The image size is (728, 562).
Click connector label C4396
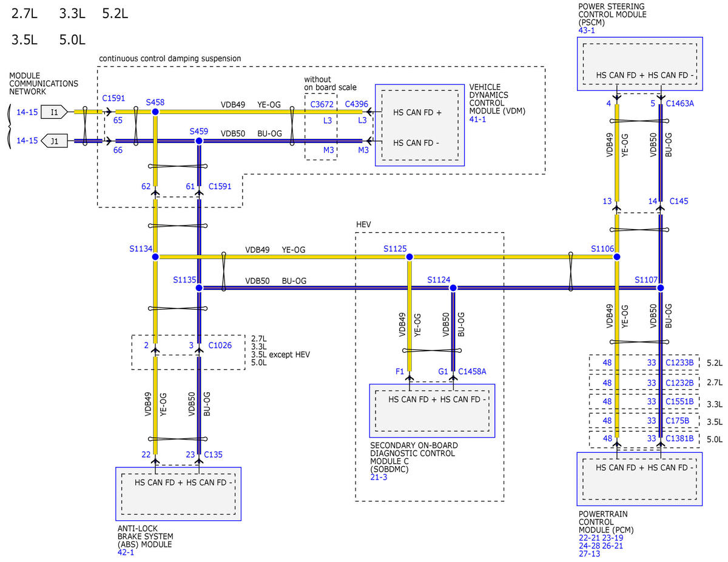tap(357, 104)
